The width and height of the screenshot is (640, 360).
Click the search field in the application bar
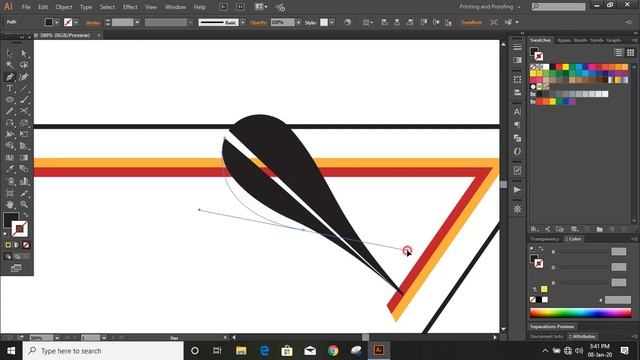click(x=558, y=7)
